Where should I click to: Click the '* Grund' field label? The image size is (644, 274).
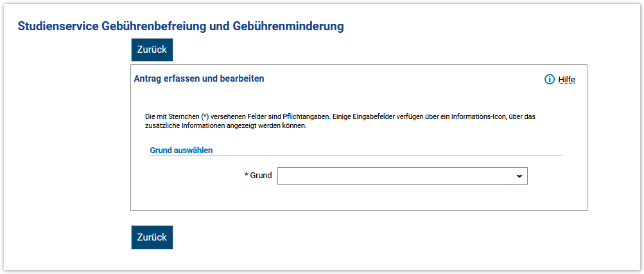tap(258, 176)
